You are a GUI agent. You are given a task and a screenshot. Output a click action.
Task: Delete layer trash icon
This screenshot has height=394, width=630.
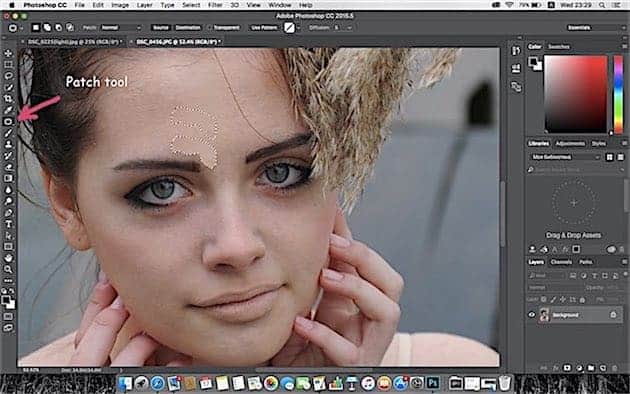pos(614,367)
